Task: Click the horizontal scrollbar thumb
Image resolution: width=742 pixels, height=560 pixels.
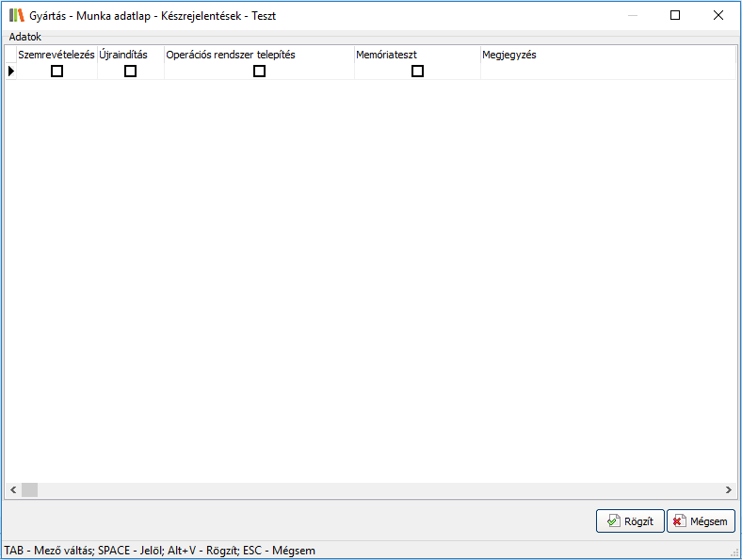Action: point(30,490)
